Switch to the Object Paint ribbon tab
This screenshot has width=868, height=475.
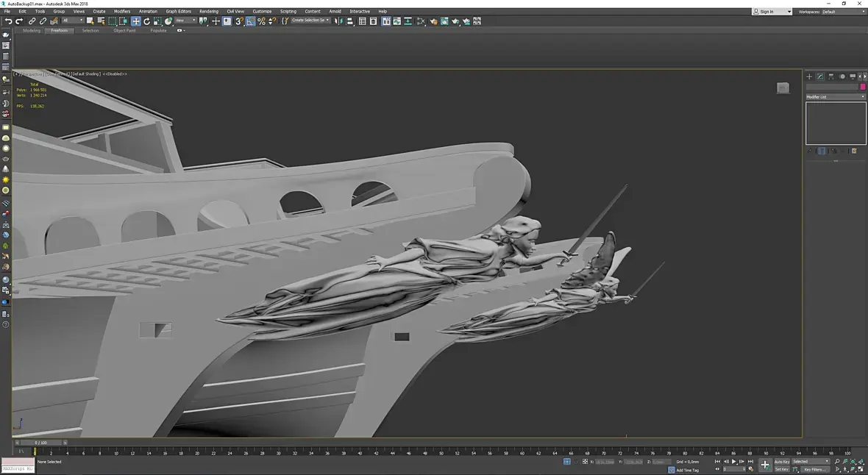click(x=124, y=31)
